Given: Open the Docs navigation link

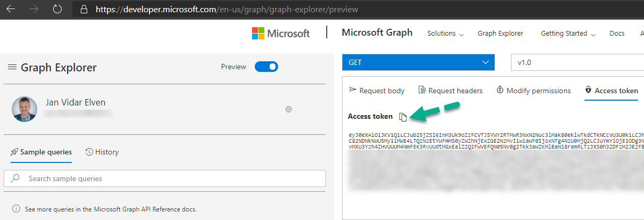Looking at the screenshot, I should (617, 34).
